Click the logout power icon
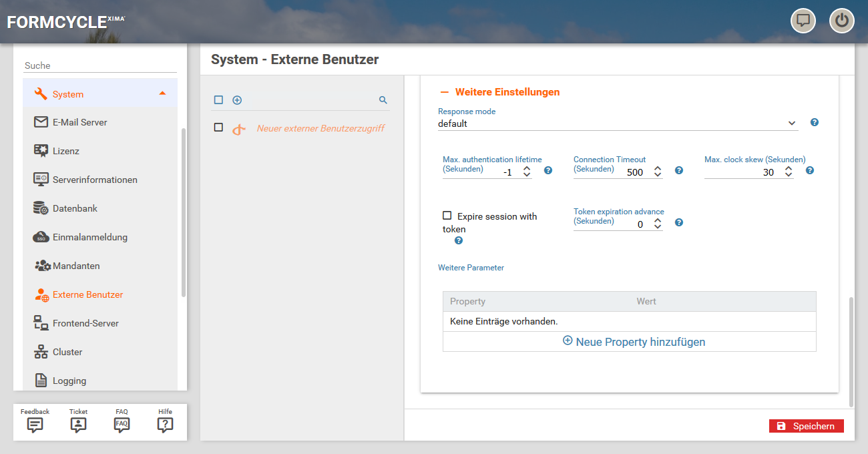The image size is (868, 454). click(841, 21)
